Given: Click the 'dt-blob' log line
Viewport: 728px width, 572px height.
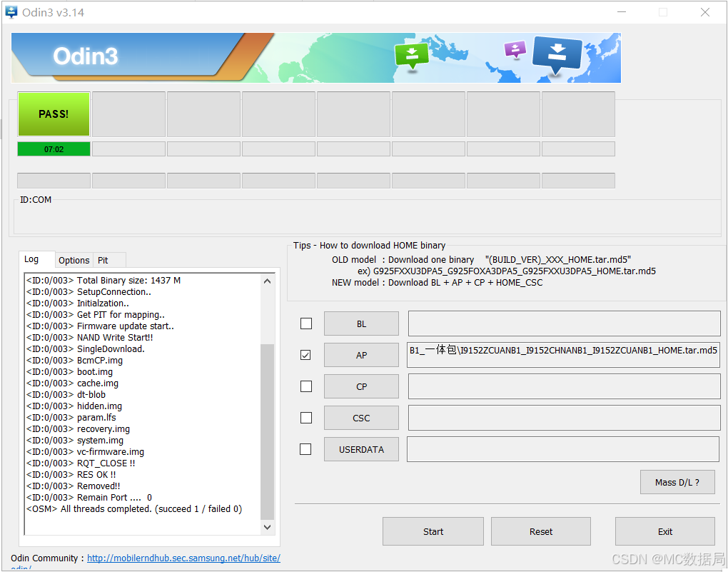Looking at the screenshot, I should click(x=66, y=394).
